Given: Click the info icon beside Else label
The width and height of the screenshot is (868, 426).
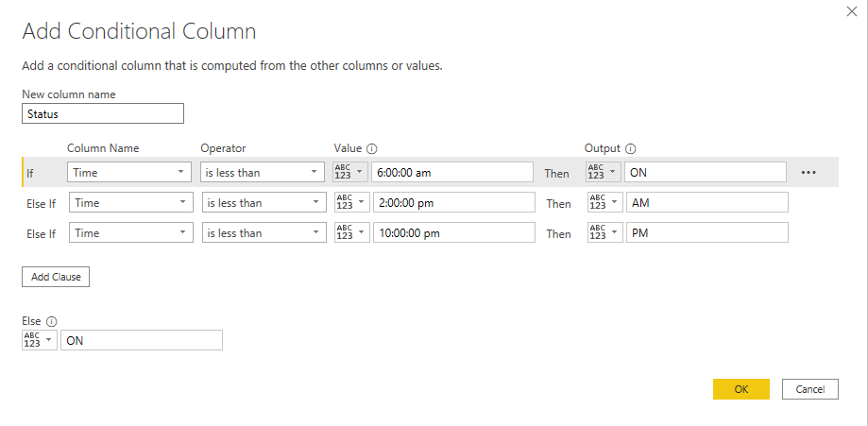Looking at the screenshot, I should pyautogui.click(x=52, y=321).
